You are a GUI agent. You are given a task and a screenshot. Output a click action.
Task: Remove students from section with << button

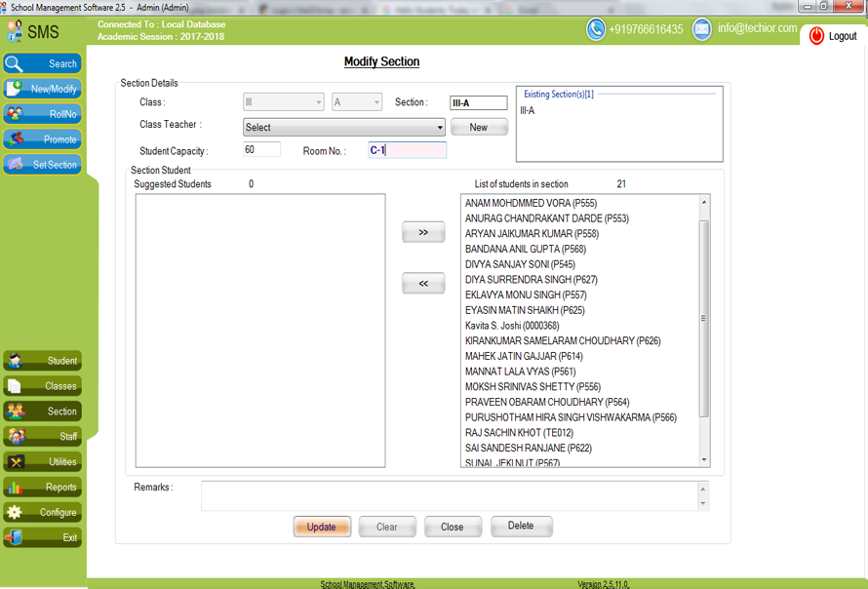pos(423,284)
